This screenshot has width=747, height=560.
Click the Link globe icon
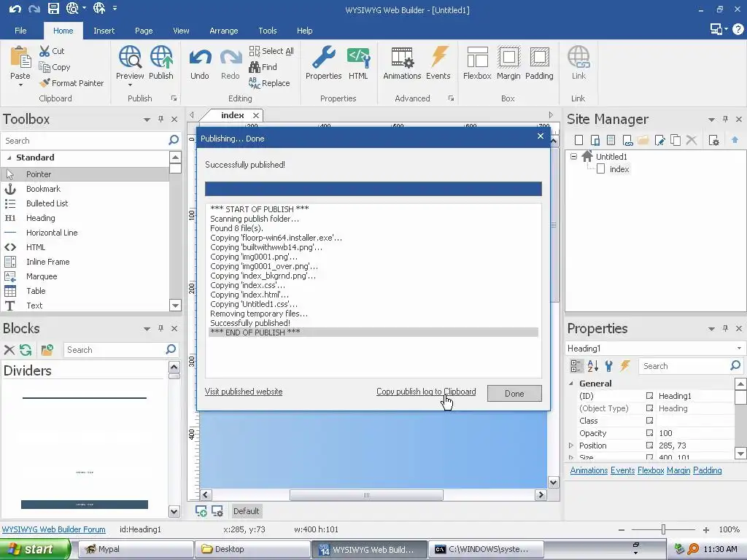click(578, 57)
